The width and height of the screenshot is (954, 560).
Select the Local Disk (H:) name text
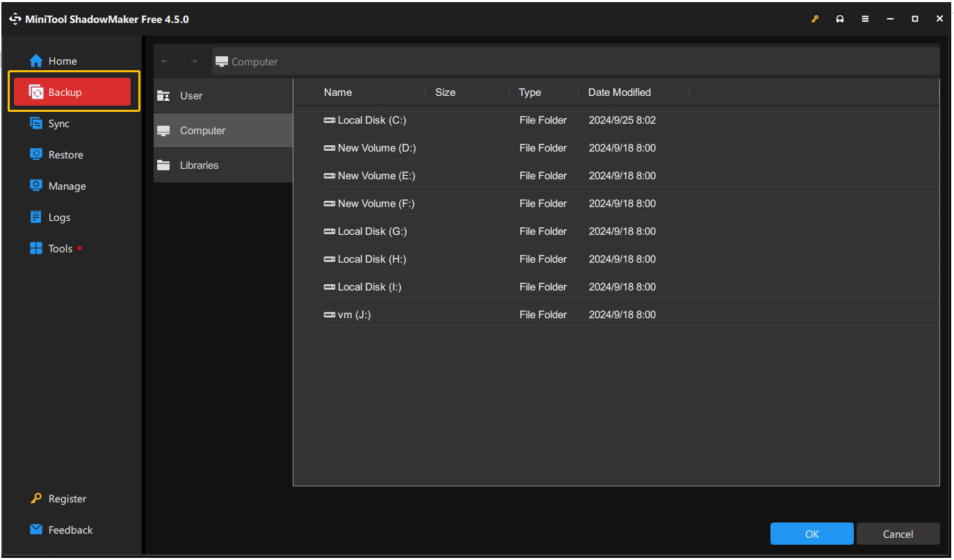tap(372, 259)
